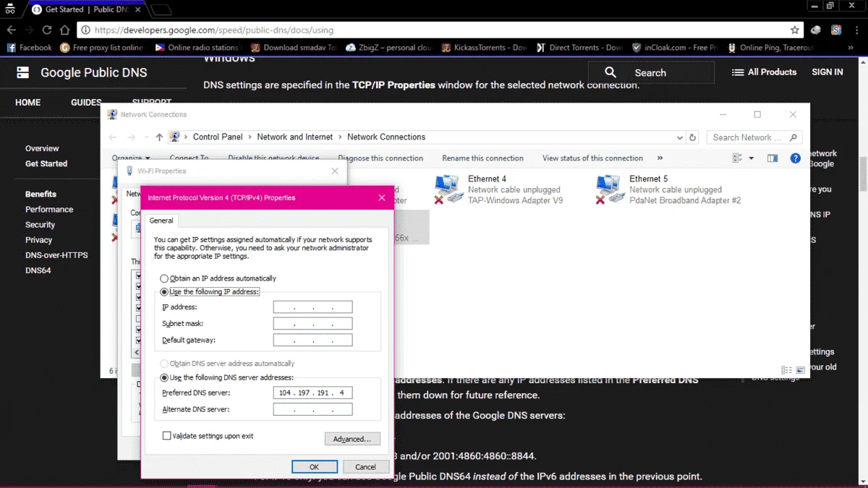Open the DNS-over-HTTPS sidebar link

tap(56, 255)
